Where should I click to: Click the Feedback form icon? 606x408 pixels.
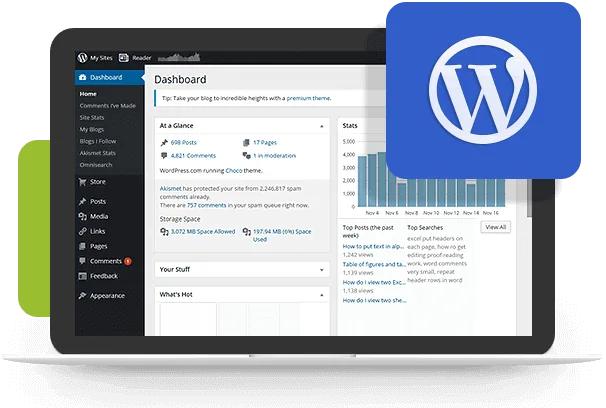point(82,276)
